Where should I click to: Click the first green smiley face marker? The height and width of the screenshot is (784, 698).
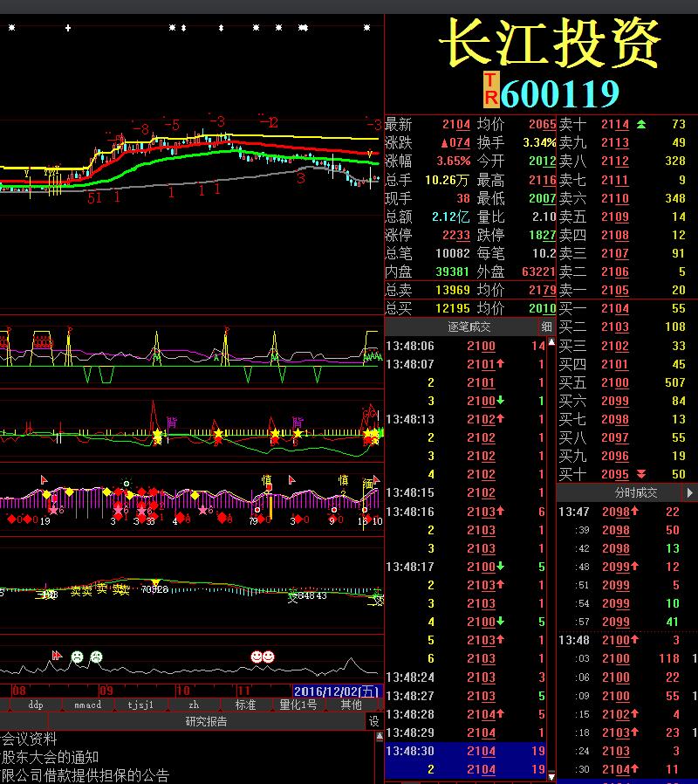[x=77, y=657]
